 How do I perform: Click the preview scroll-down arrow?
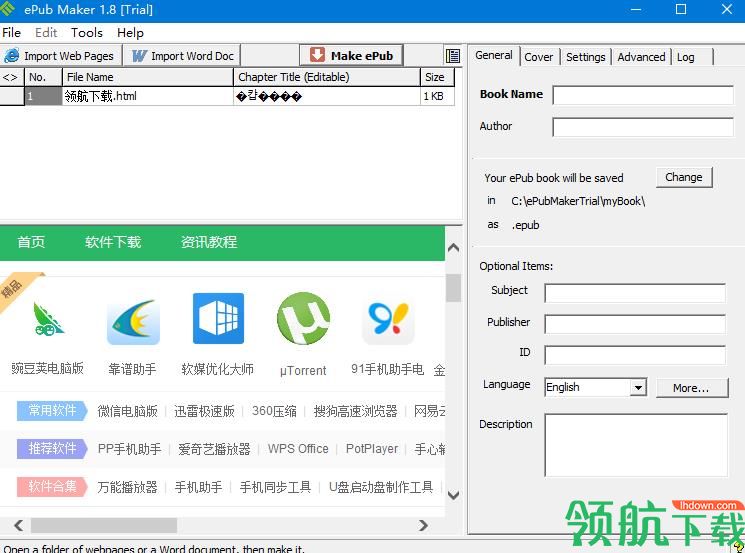[x=453, y=495]
